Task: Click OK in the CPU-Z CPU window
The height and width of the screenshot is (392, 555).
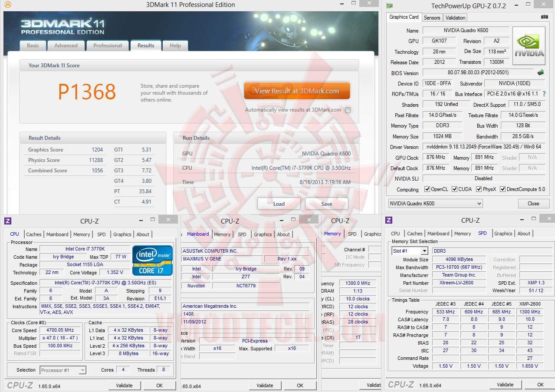Action: 160,385
